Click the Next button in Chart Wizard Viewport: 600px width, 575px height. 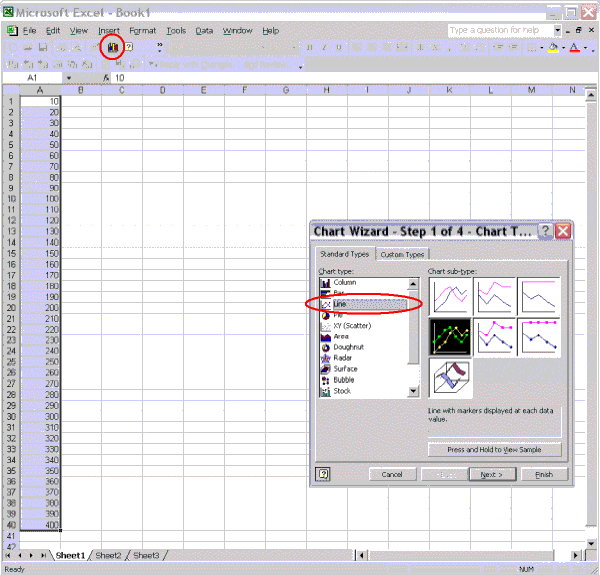(492, 474)
